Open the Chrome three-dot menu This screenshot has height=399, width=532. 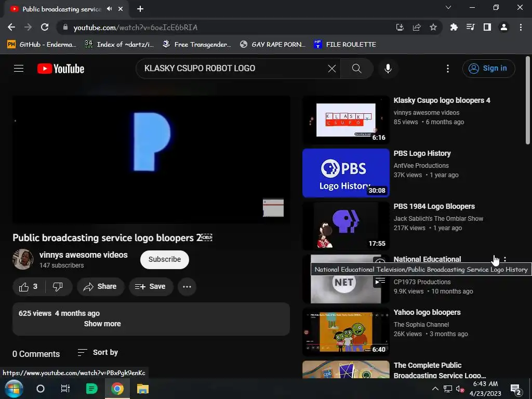(521, 27)
